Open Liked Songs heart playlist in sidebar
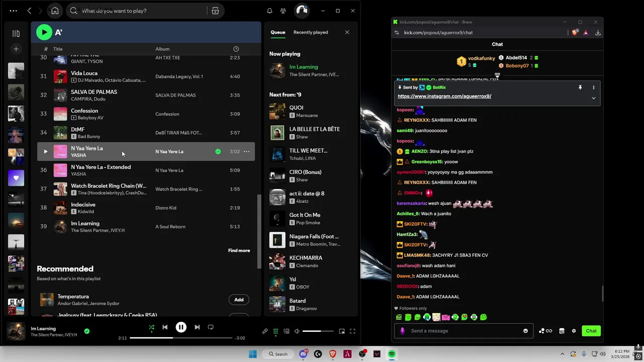This screenshot has height=362, width=644. (16, 178)
